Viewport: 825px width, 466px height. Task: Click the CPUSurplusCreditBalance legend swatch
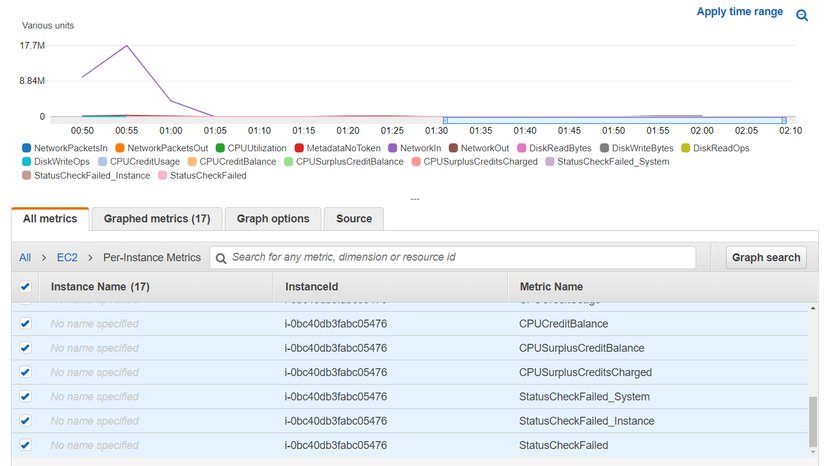pos(288,161)
